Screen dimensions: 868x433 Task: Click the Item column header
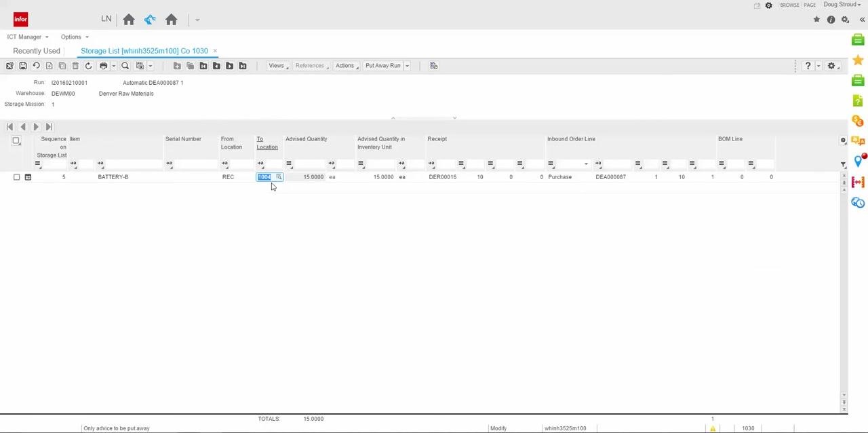(75, 139)
